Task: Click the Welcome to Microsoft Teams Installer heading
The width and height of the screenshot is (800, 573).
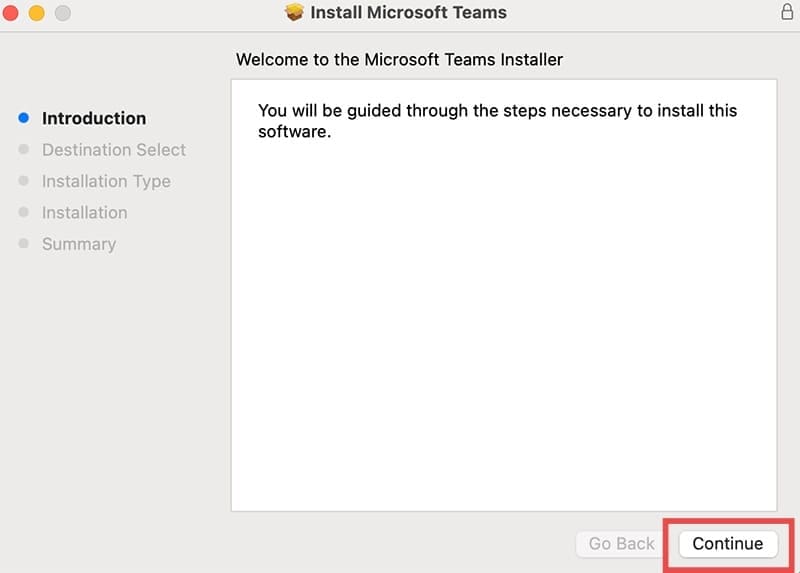Action: [399, 60]
